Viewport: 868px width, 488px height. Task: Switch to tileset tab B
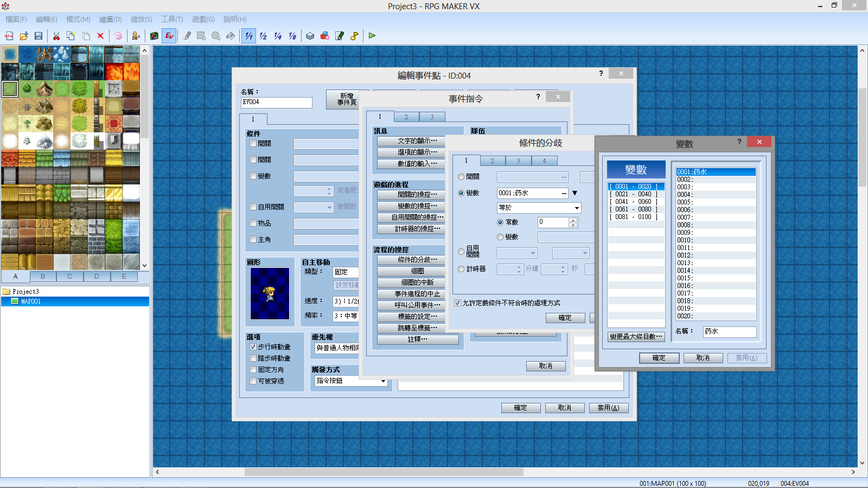(43, 277)
